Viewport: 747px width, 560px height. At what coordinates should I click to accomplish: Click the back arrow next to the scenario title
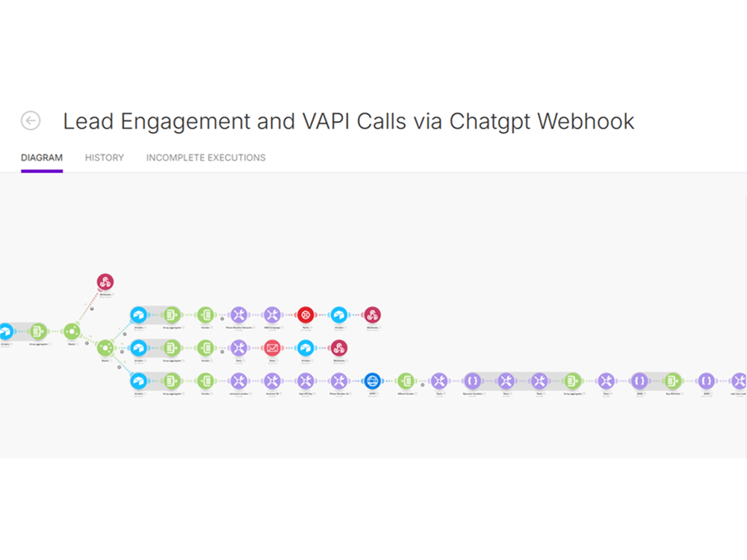coord(30,120)
